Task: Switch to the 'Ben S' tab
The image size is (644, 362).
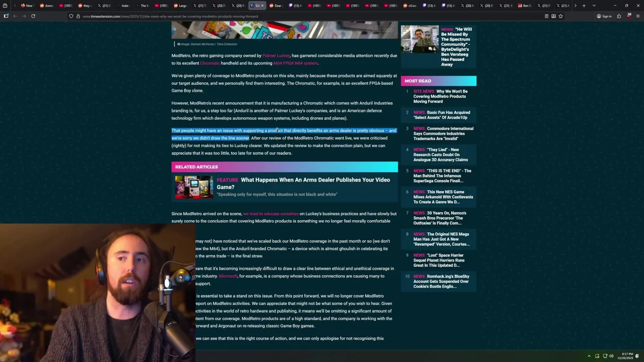Action: tap(524, 6)
